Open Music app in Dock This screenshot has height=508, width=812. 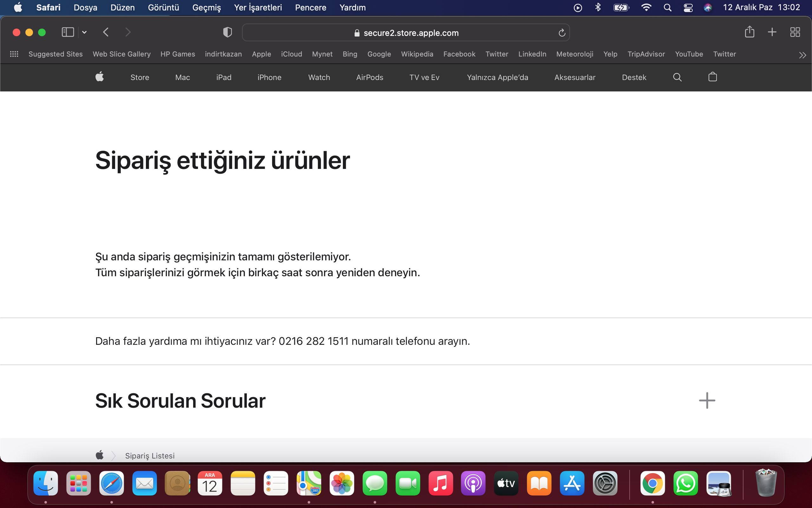[441, 484]
